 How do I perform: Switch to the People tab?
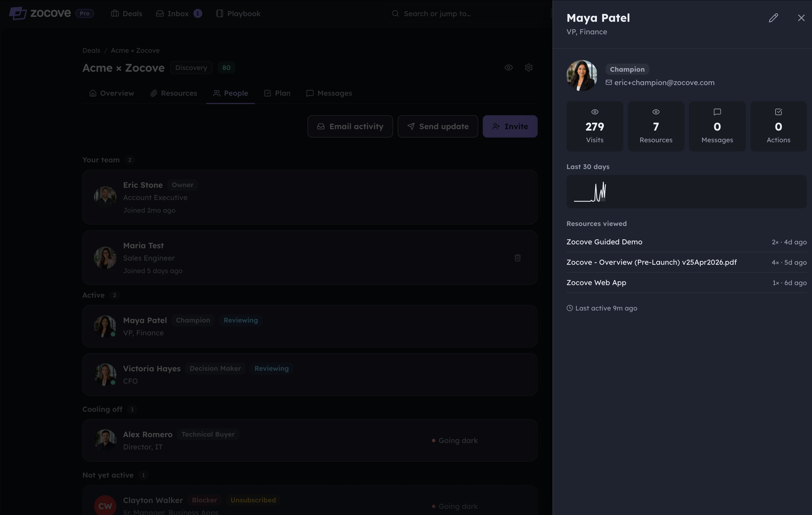[x=231, y=93]
